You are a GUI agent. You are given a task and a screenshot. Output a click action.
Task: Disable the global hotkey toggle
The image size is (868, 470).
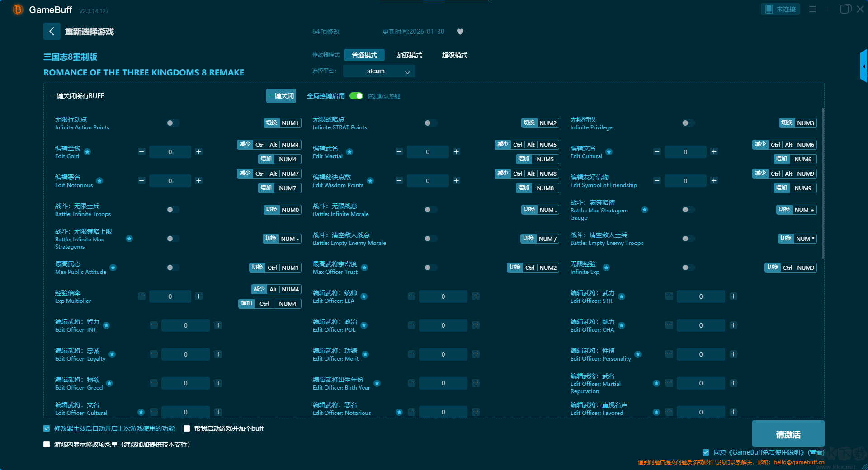(x=356, y=96)
